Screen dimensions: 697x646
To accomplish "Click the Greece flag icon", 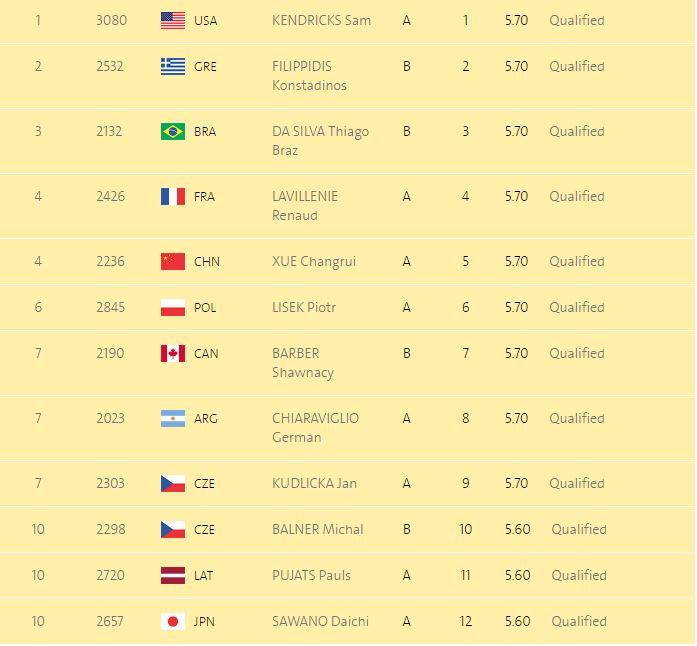I will pyautogui.click(x=173, y=66).
